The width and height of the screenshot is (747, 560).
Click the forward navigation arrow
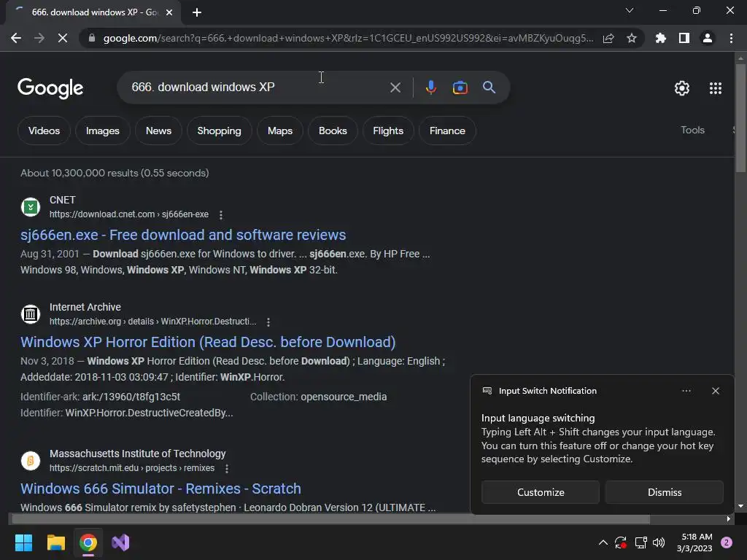coord(39,38)
